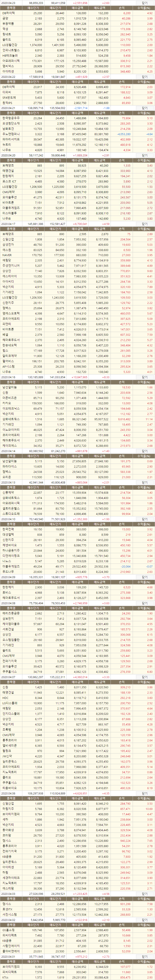Click 닫기 button on 2020.04.01 row
Viewport: 155px width, 980px height.
point(144,956)
